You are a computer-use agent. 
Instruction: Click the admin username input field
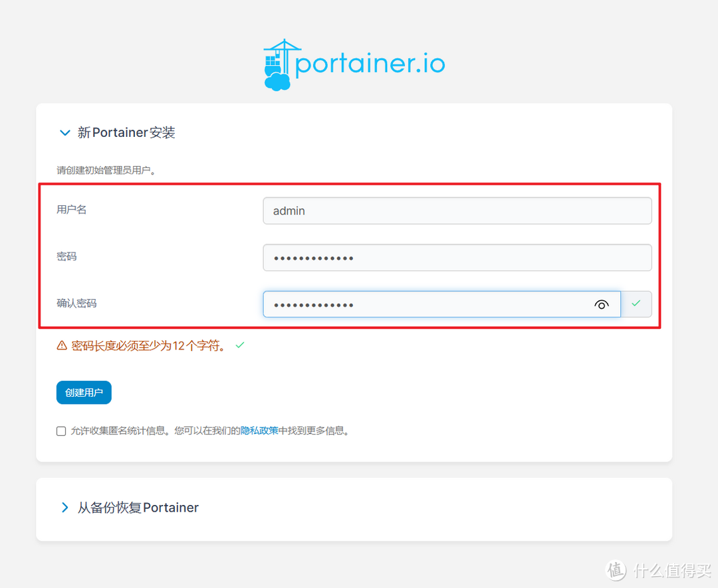pyautogui.click(x=457, y=211)
